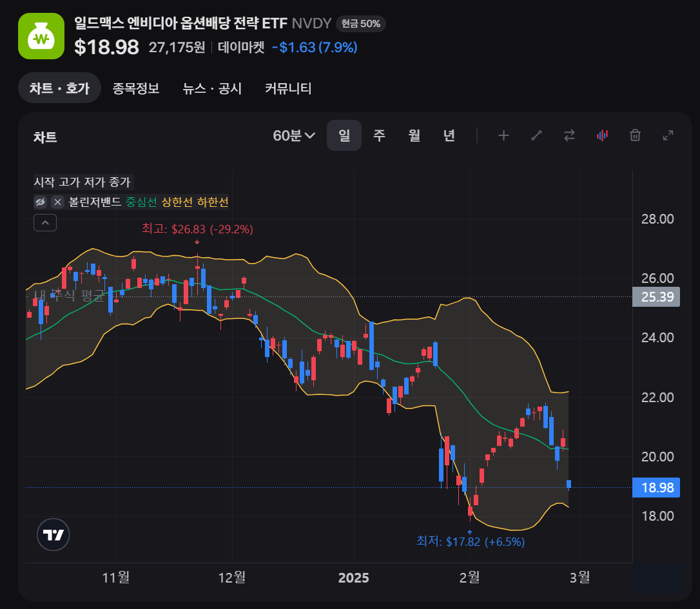Click the 25.39 average price tag
The image size is (700, 609).
(x=656, y=296)
